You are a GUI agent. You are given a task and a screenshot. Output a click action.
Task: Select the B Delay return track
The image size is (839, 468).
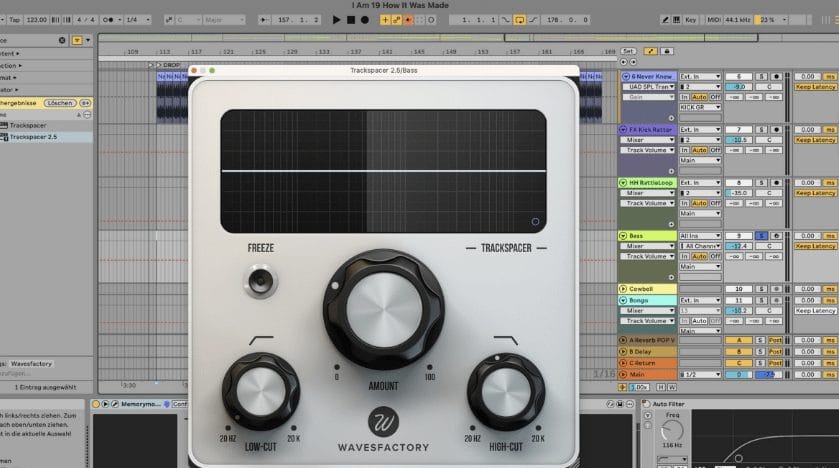647,351
